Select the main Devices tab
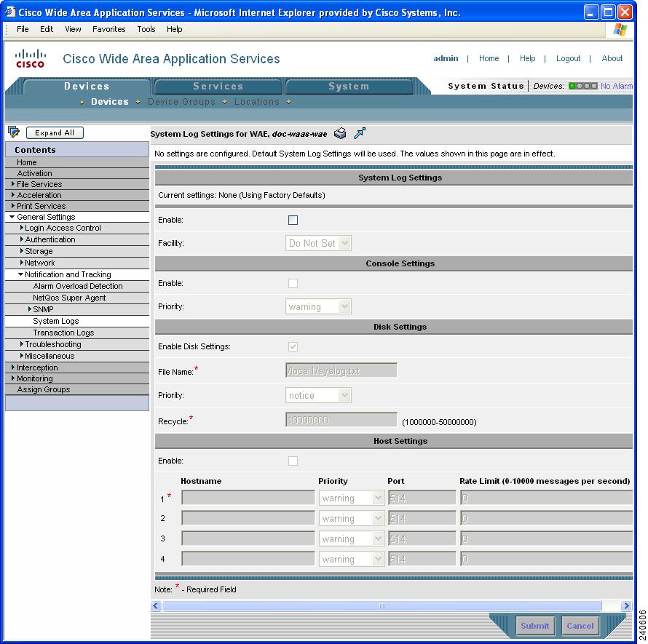Image resolution: width=648 pixels, height=644 pixels. [87, 87]
